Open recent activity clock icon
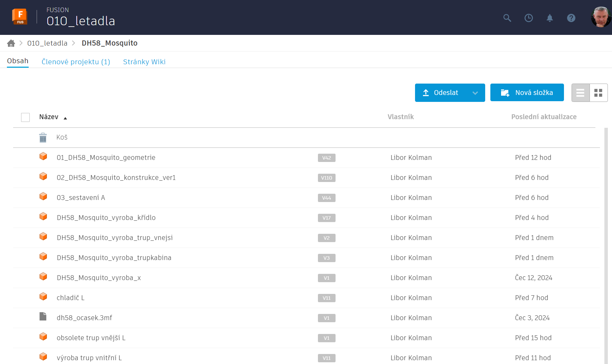 tap(528, 18)
